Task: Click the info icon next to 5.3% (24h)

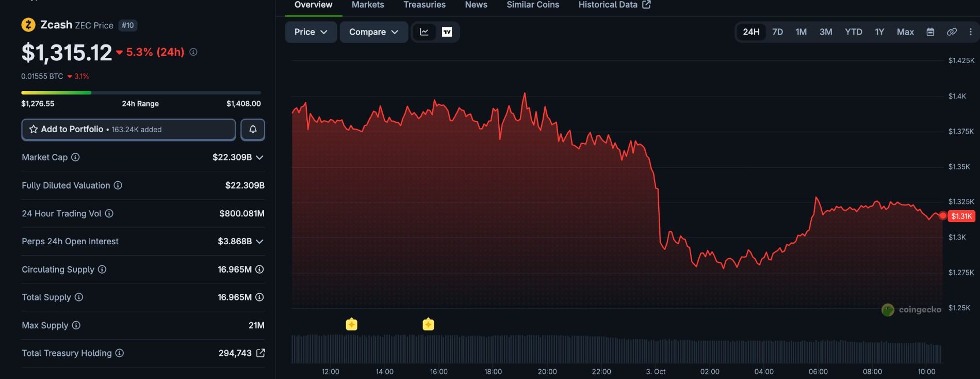Action: point(193,52)
